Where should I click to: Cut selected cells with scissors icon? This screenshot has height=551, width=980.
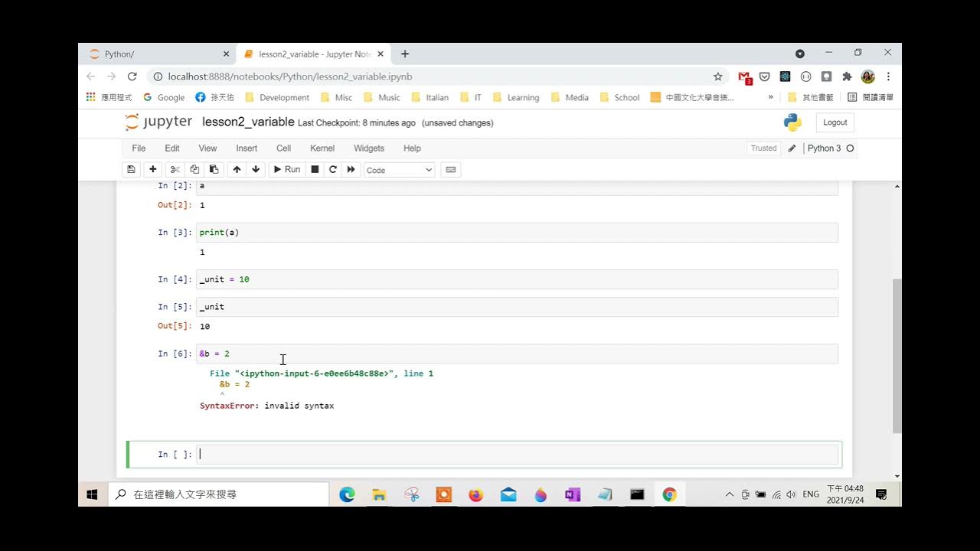(175, 169)
